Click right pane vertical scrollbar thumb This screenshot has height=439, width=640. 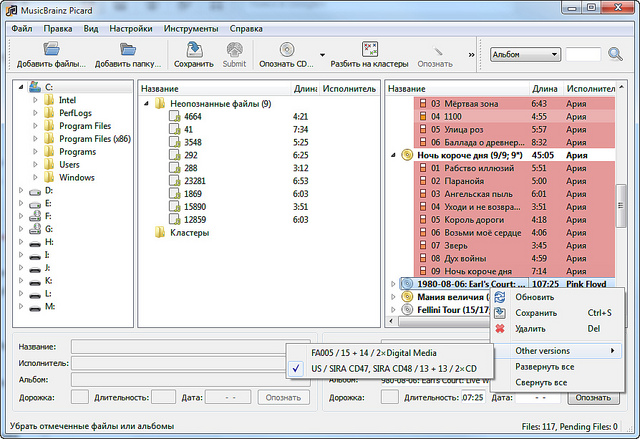click(621, 206)
